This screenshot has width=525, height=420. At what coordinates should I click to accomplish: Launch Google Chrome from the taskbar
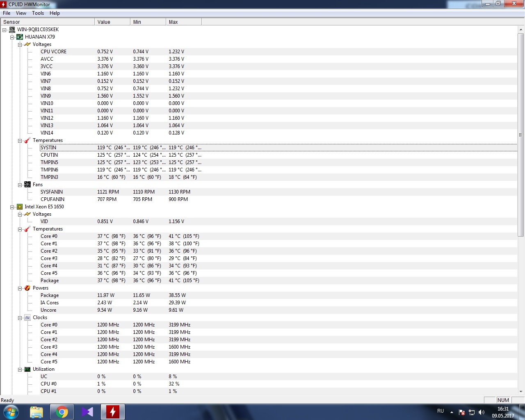point(62,412)
